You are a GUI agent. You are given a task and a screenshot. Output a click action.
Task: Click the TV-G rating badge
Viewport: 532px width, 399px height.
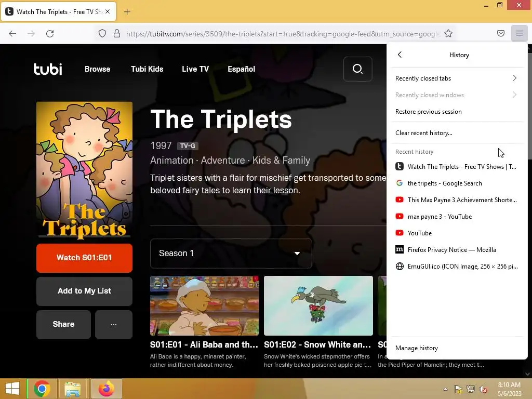click(188, 146)
